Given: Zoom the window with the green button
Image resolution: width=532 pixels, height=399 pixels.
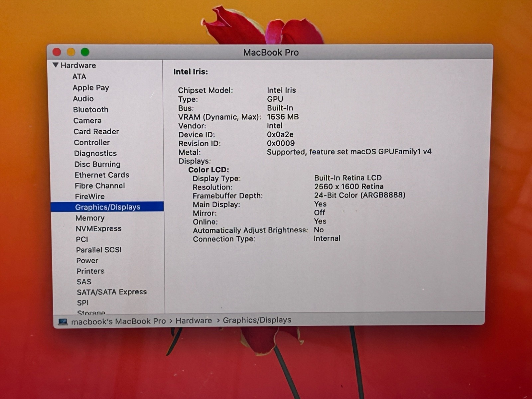Looking at the screenshot, I should (x=85, y=52).
